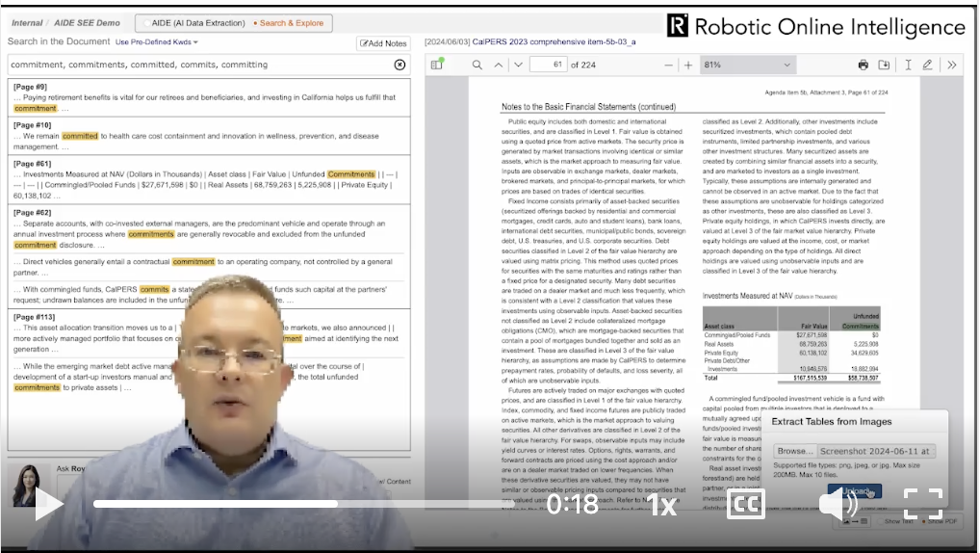Open the [Page #10] search result

pos(209,136)
